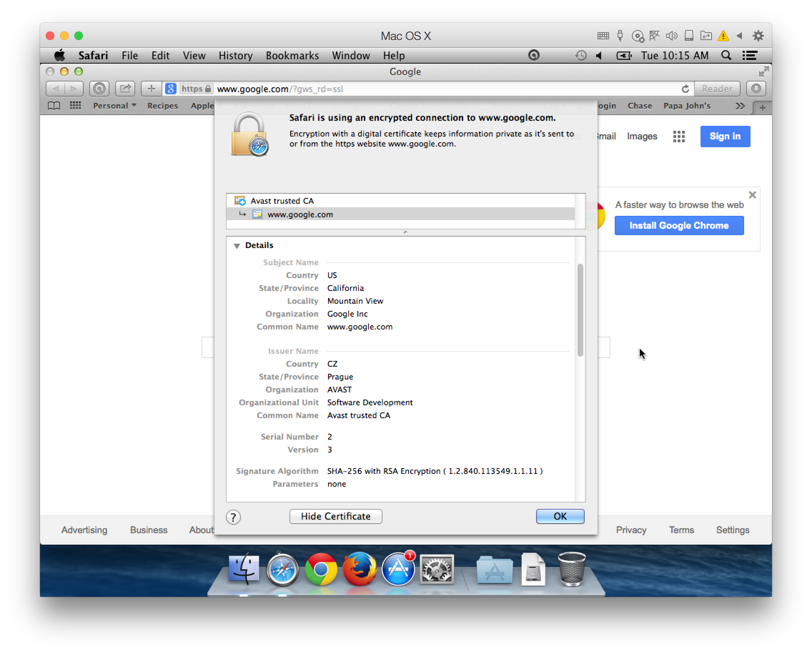Click the Safari forward arrow button
This screenshot has height=654, width=812.
click(x=74, y=89)
